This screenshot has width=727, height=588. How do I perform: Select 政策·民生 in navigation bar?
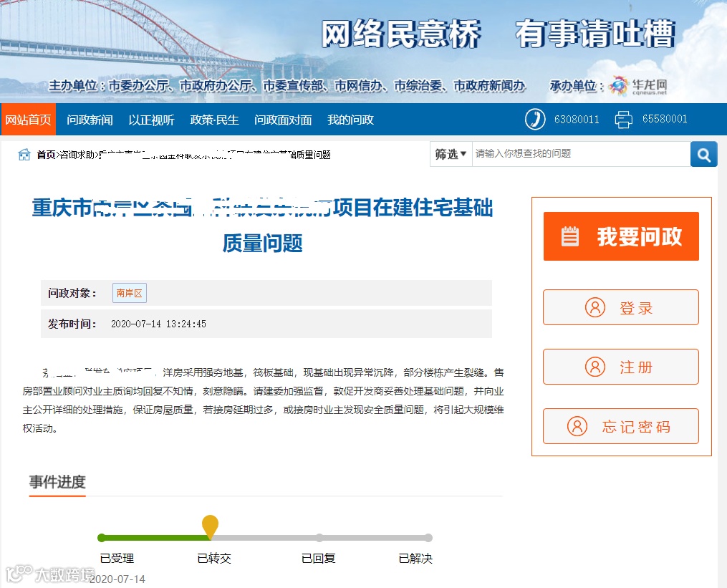coord(214,120)
